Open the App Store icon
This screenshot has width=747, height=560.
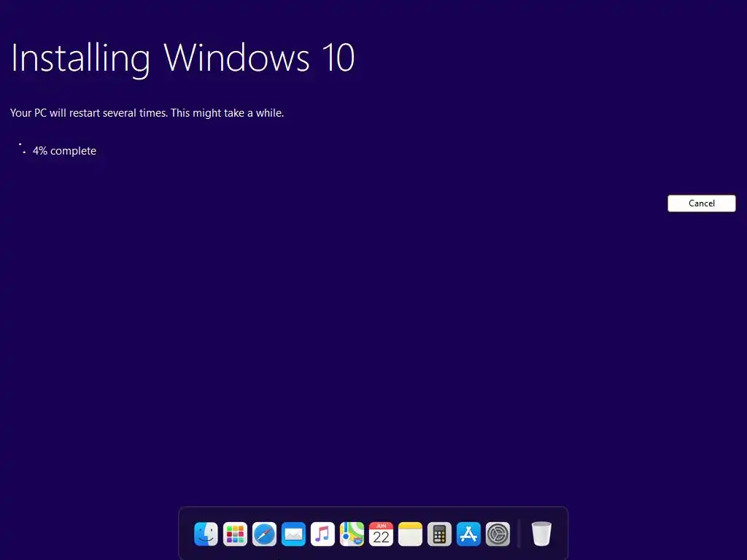[x=468, y=534]
